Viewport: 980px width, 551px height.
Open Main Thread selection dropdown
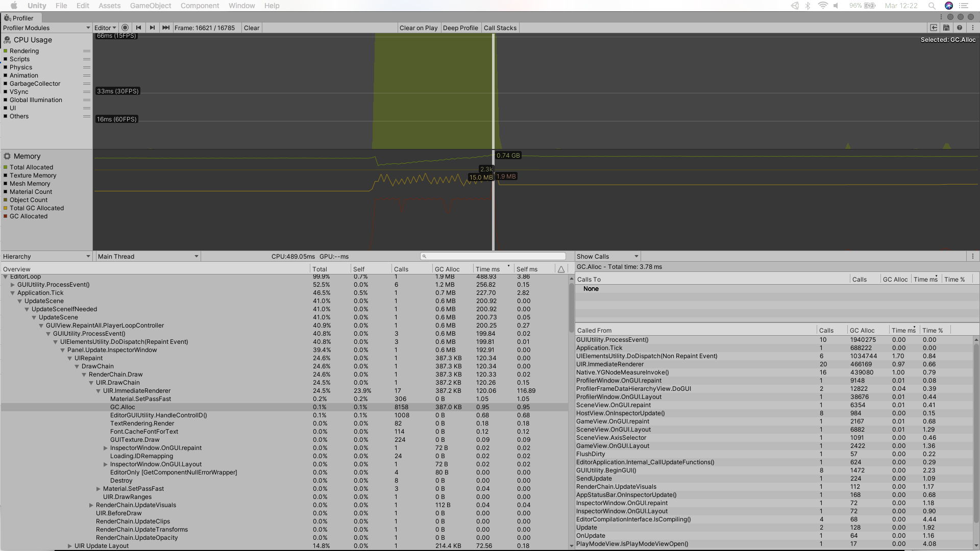148,256
